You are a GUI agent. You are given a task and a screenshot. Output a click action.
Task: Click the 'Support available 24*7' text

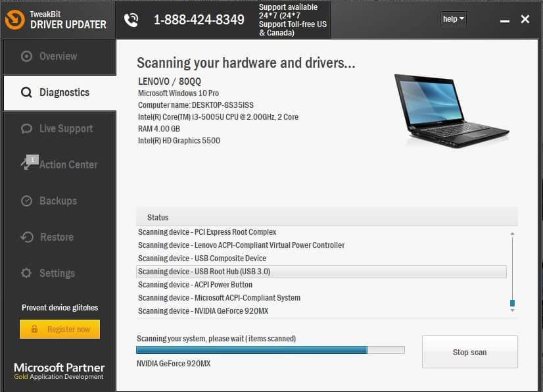(293, 20)
